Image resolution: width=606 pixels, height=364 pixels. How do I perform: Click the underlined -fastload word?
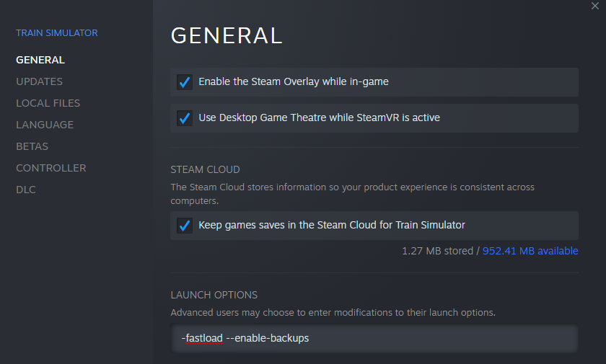(x=202, y=338)
